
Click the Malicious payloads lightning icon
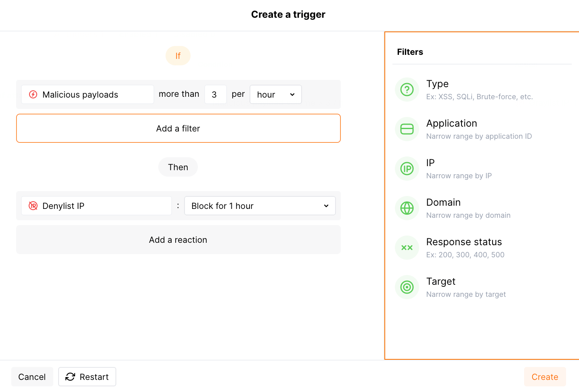pos(33,94)
